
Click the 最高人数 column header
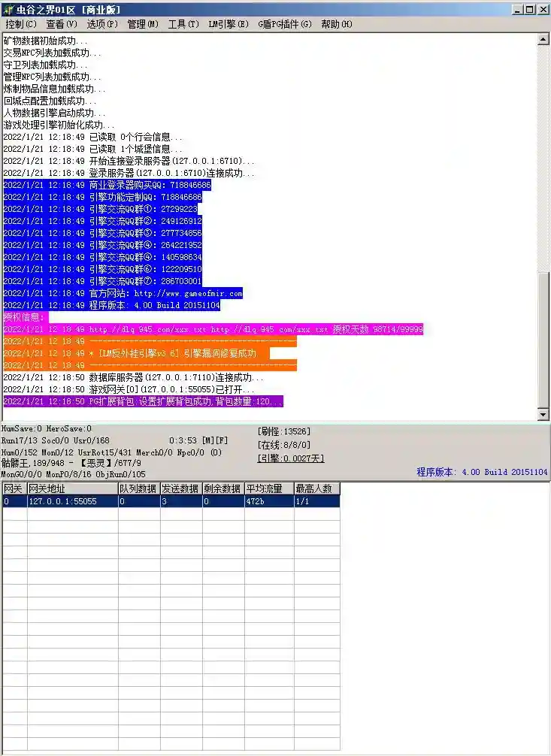pyautogui.click(x=317, y=488)
